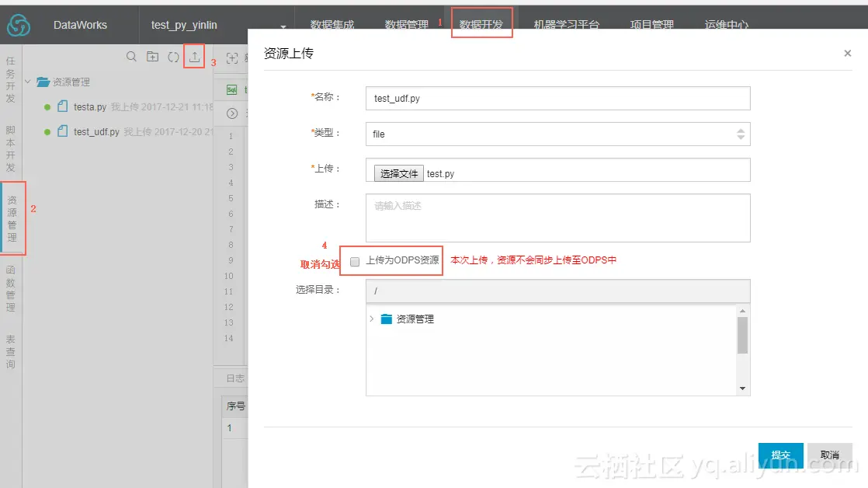
Task: Select test_udf.py in resource tree
Action: 96,132
